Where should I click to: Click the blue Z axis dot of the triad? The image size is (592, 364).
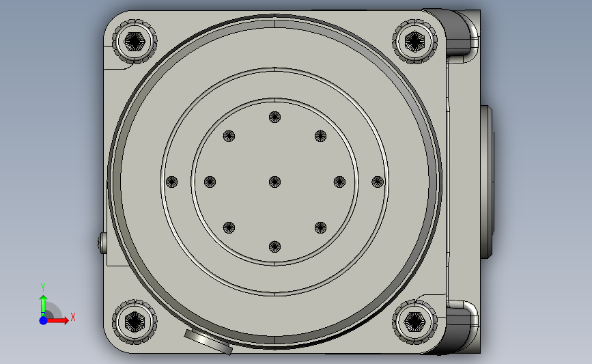pyautogui.click(x=43, y=320)
